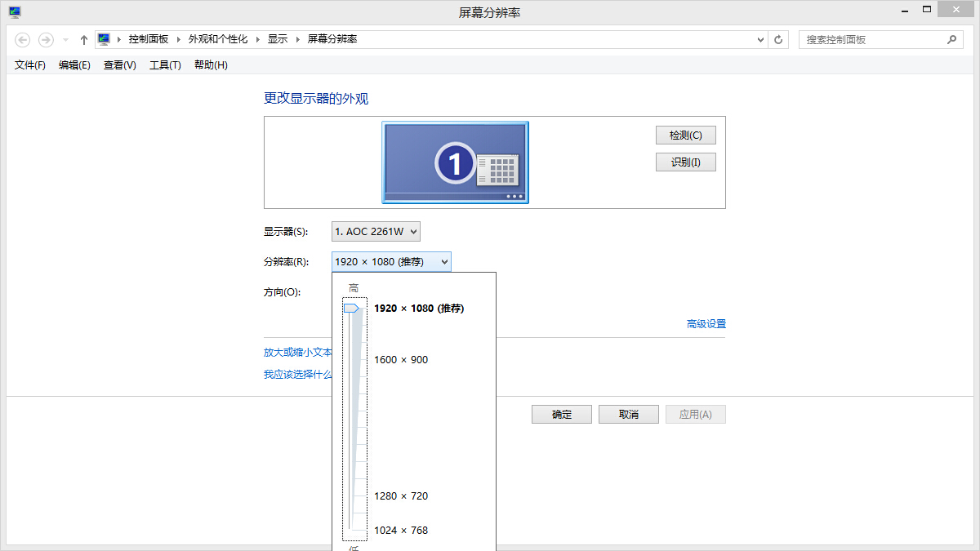Expand the chevron after 显示 breadcrumb

tap(297, 39)
